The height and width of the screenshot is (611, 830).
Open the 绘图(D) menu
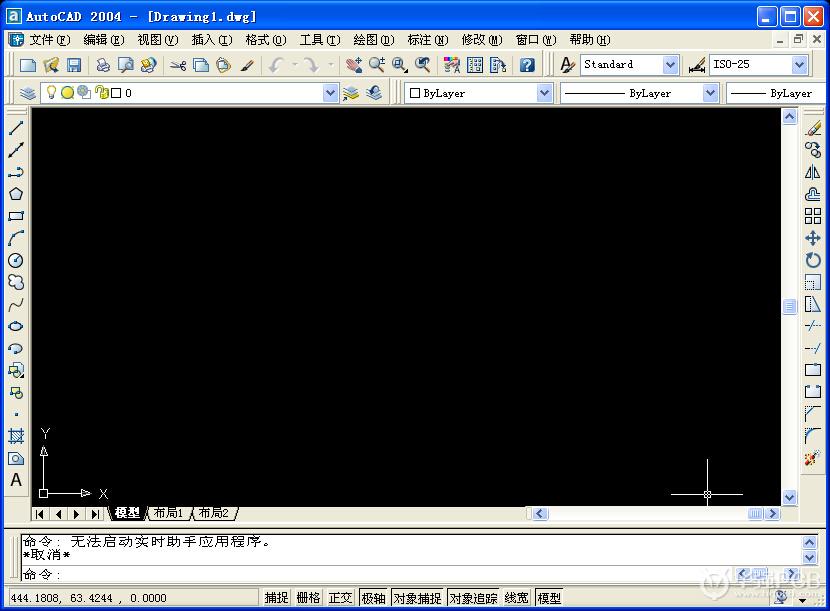pos(372,40)
